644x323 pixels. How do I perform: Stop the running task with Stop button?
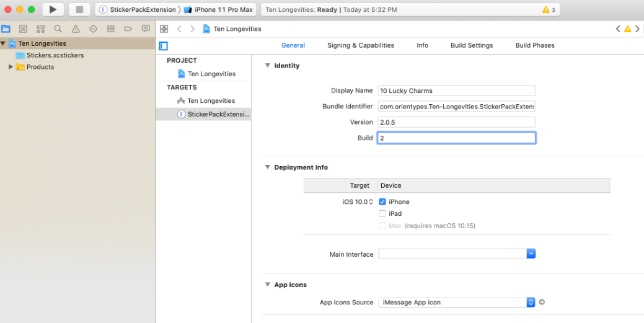80,9
